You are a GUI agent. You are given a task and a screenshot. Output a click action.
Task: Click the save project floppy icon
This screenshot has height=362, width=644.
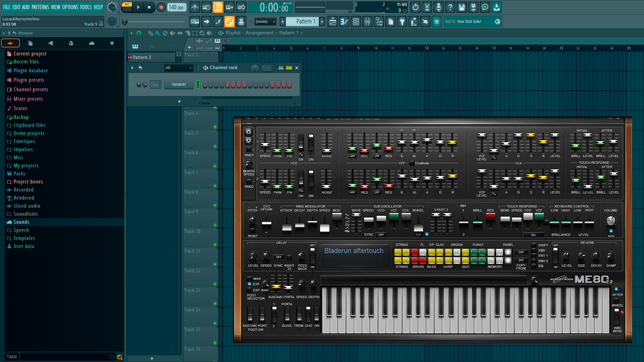point(462,7)
